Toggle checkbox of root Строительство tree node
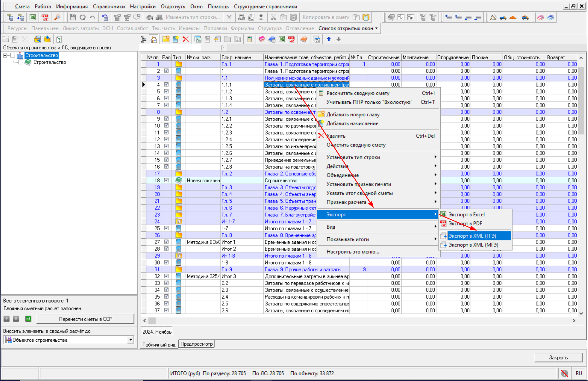The width and height of the screenshot is (588, 381). [13, 55]
